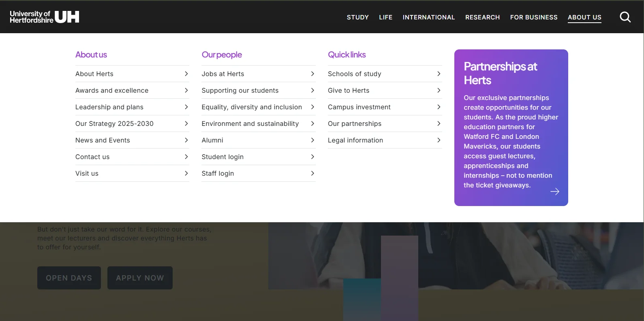The width and height of the screenshot is (644, 321).
Task: Expand the Study navigation menu
Action: (x=358, y=17)
